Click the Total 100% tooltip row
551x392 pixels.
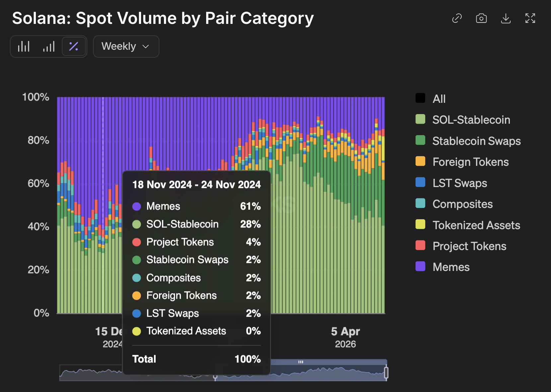[197, 359]
